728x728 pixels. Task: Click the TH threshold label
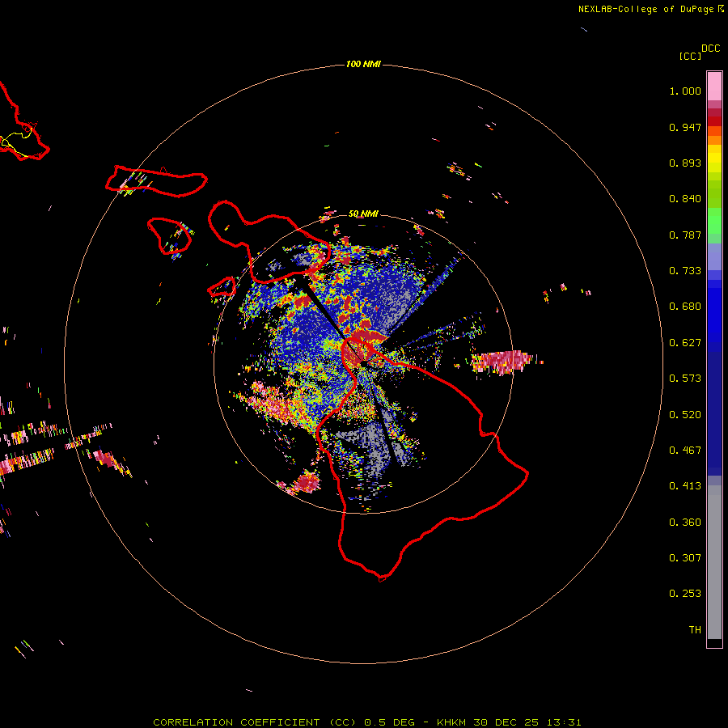pyautogui.click(x=695, y=630)
